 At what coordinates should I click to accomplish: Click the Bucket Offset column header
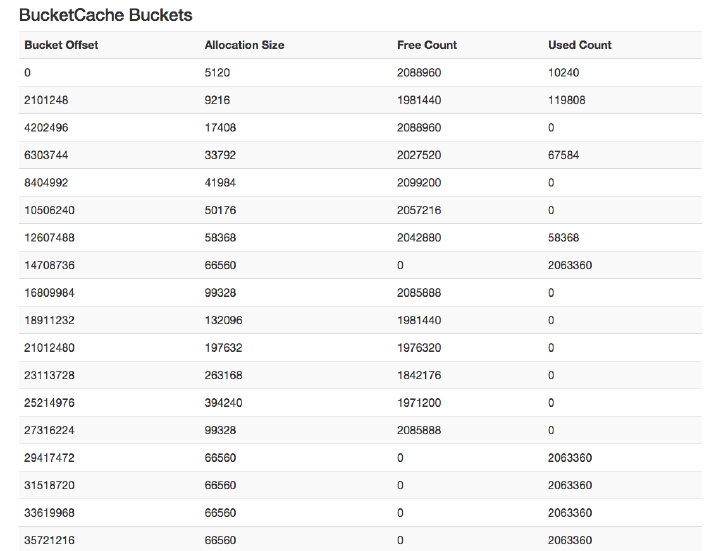click(61, 45)
